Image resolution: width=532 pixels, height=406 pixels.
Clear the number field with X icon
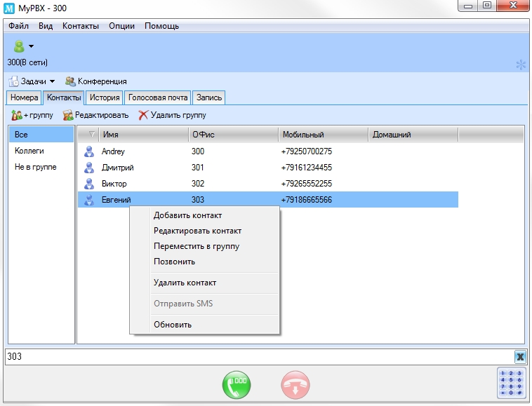coord(519,356)
